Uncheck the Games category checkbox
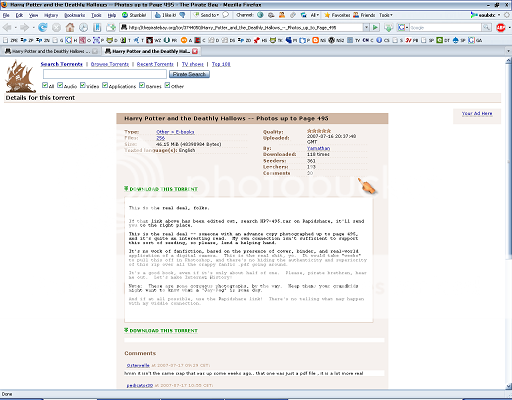 [x=142, y=85]
